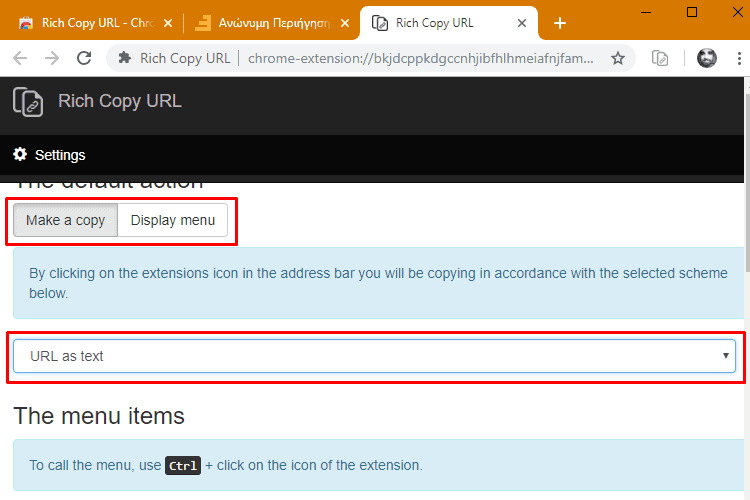The image size is (750, 500).
Task: Click the Rich Copy URL header title
Action: click(x=120, y=101)
